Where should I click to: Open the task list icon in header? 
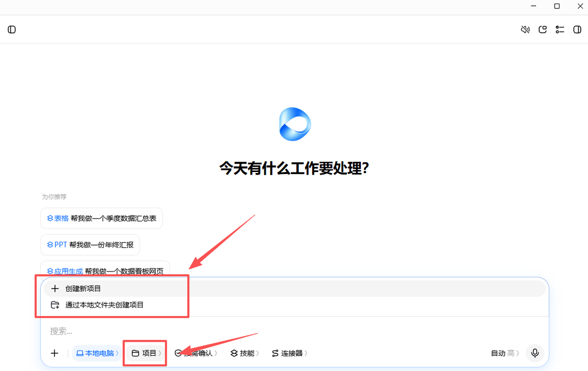[560, 29]
